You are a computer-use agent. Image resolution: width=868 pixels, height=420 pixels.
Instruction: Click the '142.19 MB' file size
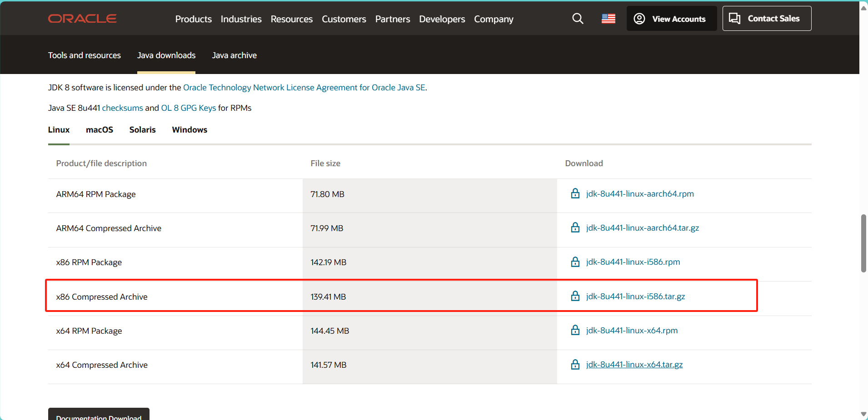329,262
